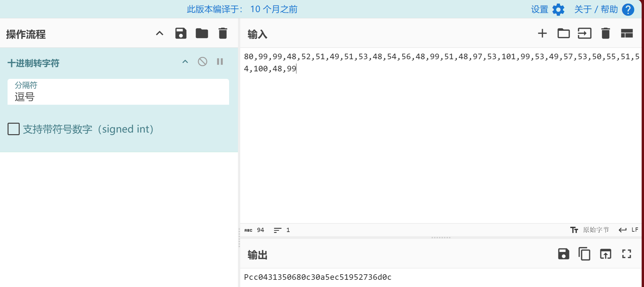Image resolution: width=644 pixels, height=287 pixels.
Task: Enable signed int number support checkbox
Action: coord(14,129)
